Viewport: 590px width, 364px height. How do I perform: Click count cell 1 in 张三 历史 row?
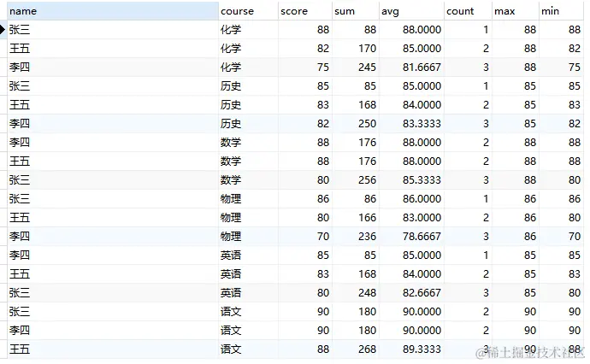[x=468, y=86]
